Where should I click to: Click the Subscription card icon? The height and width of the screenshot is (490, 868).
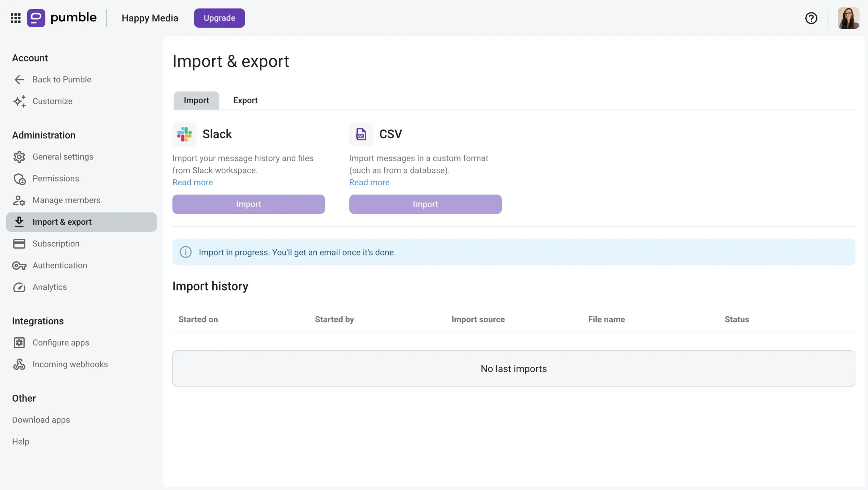tap(19, 244)
